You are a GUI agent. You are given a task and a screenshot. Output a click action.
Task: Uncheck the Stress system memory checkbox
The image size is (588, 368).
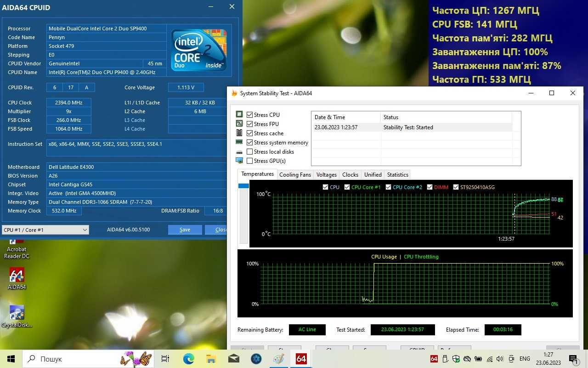249,143
